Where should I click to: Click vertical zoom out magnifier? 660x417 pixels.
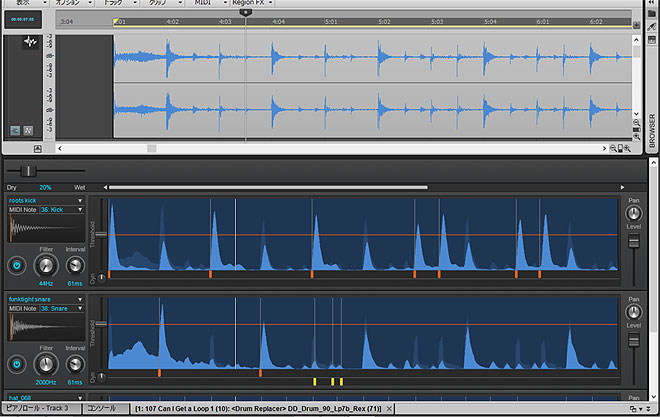click(636, 123)
